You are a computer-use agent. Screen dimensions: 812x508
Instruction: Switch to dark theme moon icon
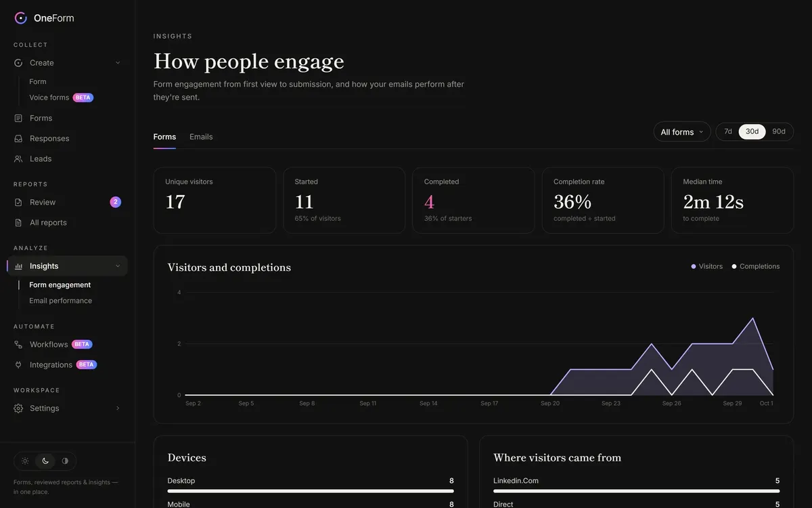[x=45, y=461]
